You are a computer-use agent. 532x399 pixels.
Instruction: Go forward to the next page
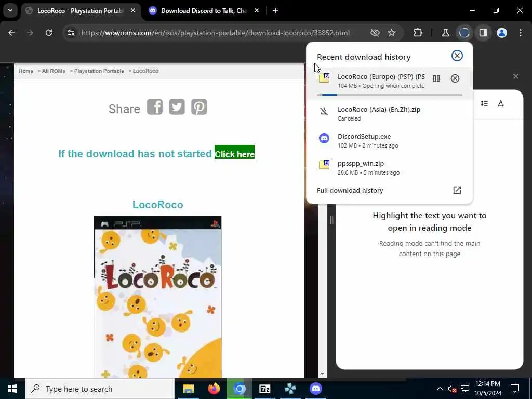(x=30, y=33)
